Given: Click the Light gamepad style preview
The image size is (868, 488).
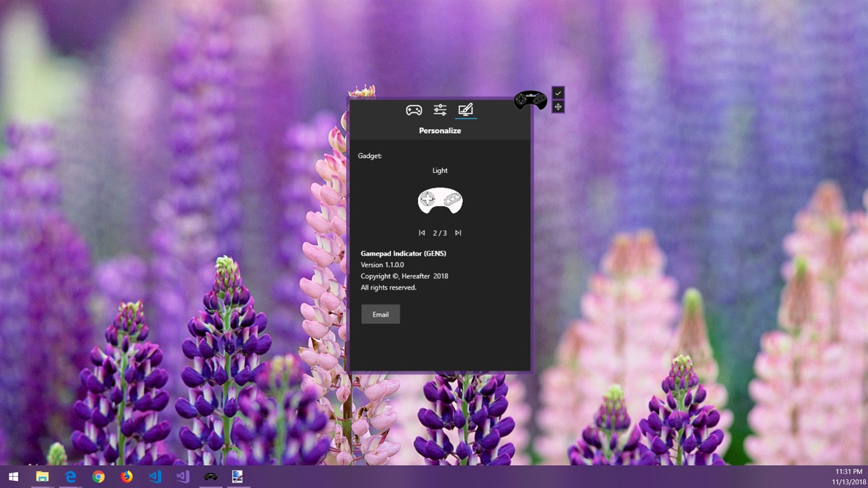Looking at the screenshot, I should pos(440,200).
